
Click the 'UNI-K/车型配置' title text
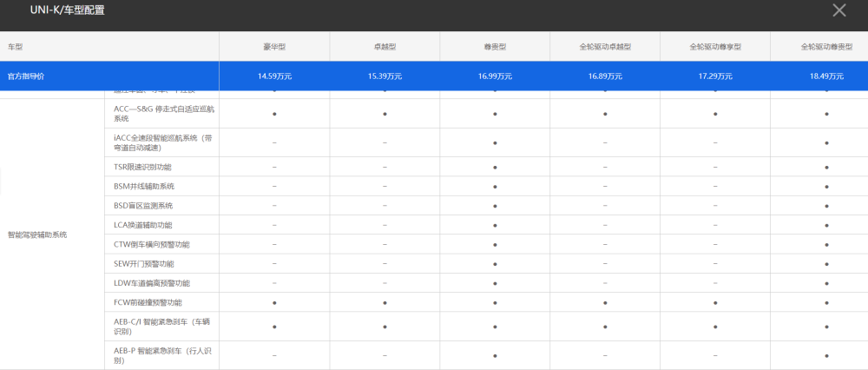pyautogui.click(x=68, y=10)
